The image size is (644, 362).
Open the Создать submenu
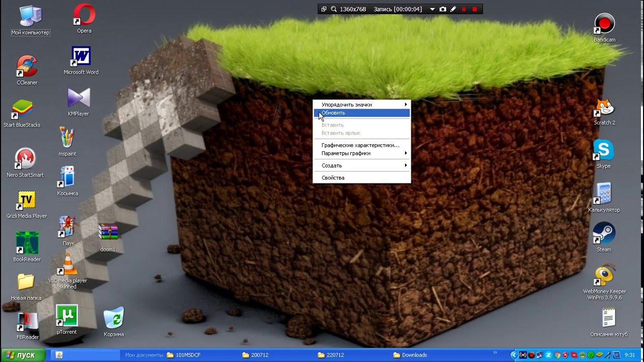coord(362,165)
